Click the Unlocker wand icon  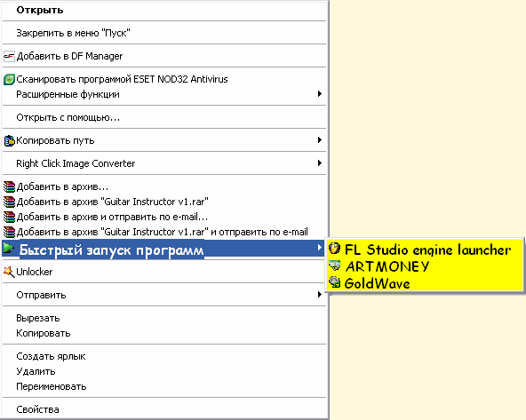pyautogui.click(x=9, y=272)
